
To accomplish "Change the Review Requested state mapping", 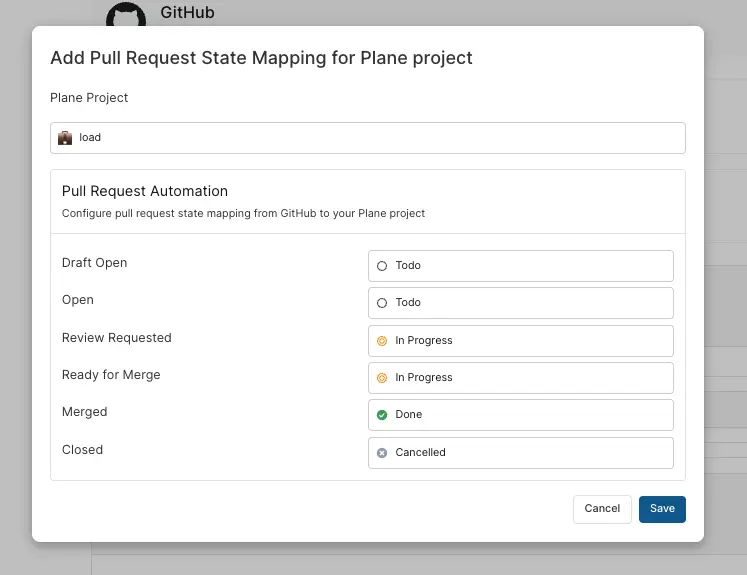I will pyautogui.click(x=520, y=341).
